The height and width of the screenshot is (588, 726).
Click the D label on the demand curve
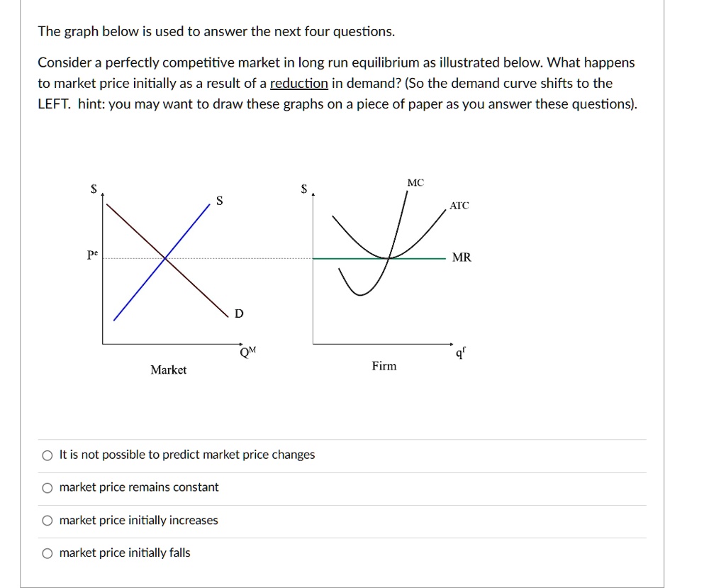[x=238, y=313]
